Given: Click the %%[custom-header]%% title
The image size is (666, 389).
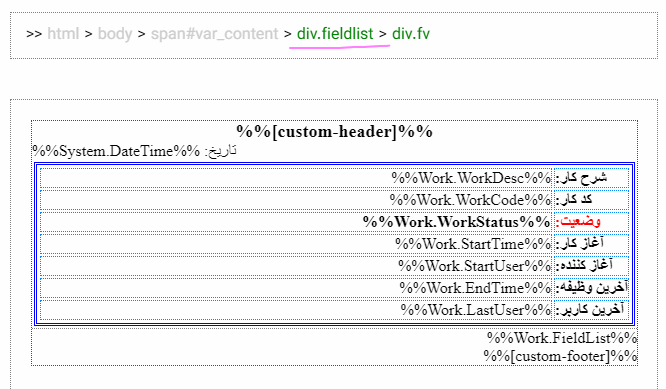Looking at the screenshot, I should point(334,131).
